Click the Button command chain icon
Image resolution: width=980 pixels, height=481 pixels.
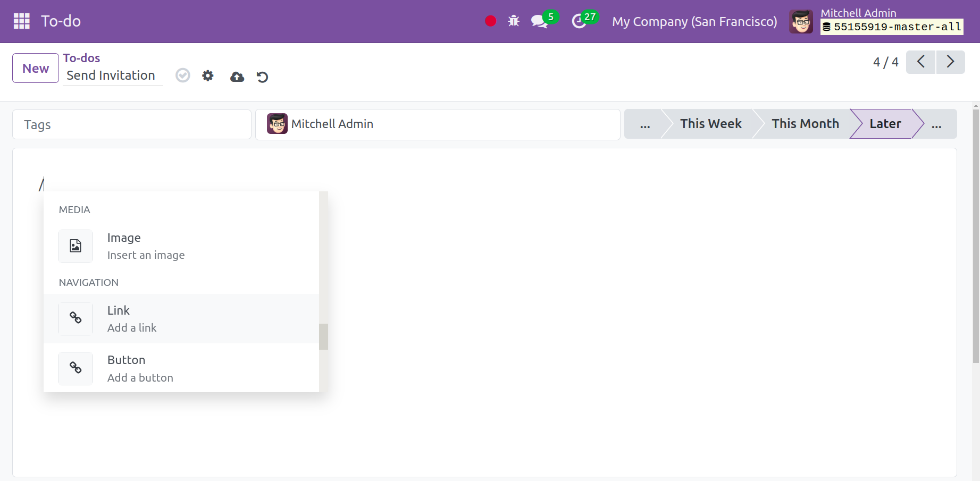pyautogui.click(x=76, y=368)
